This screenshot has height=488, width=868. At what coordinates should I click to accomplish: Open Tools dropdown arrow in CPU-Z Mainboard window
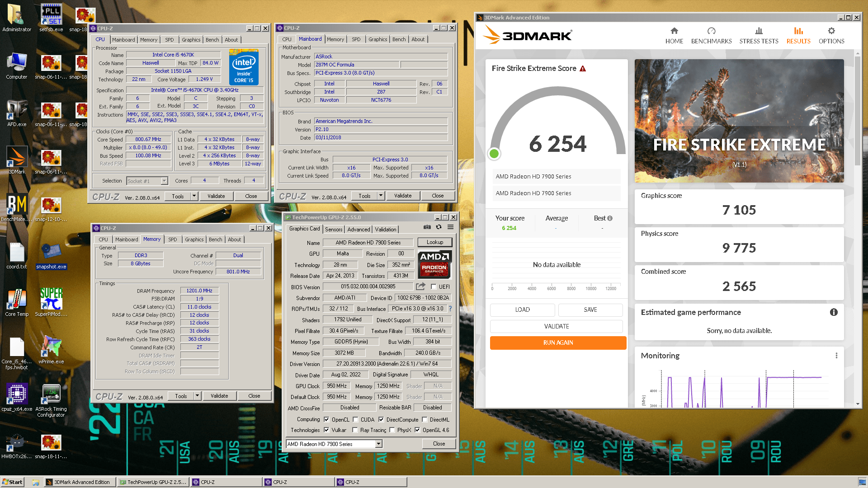[381, 196]
